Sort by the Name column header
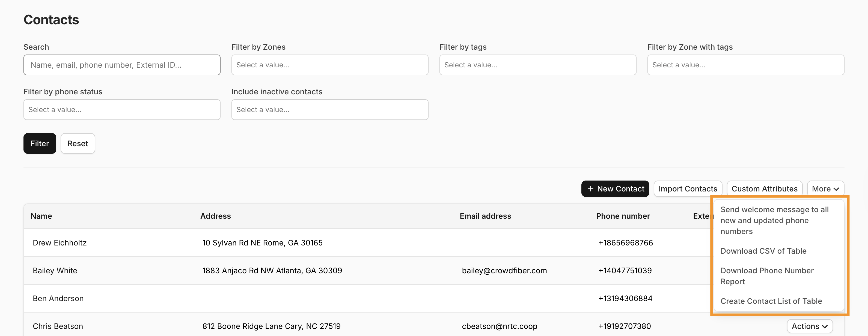868x336 pixels. [41, 216]
